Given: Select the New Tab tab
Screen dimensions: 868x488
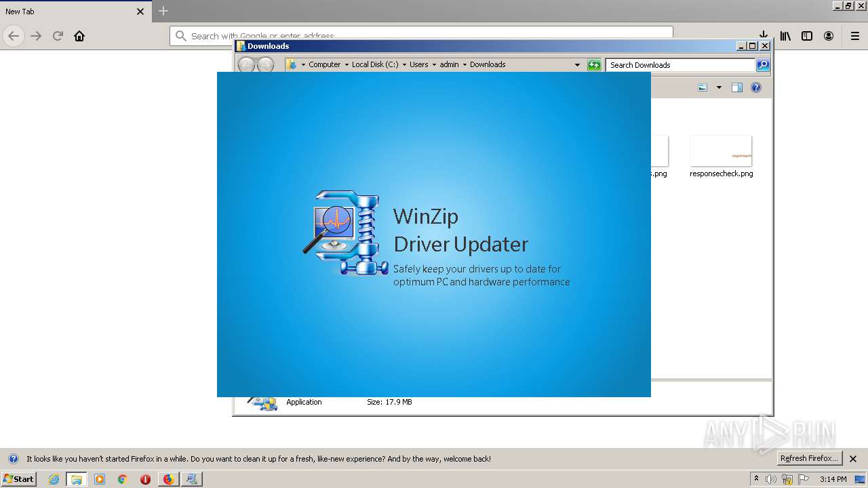Looking at the screenshot, I should pyautogui.click(x=75, y=12).
